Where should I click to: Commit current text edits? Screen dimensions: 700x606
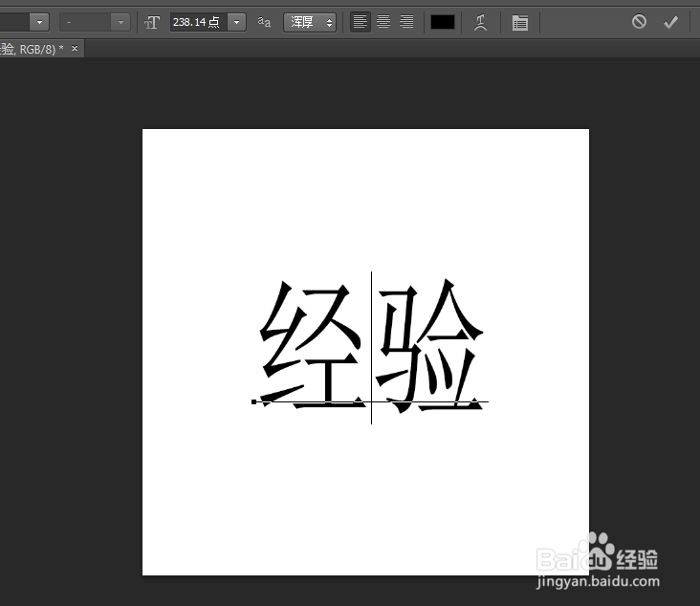point(670,21)
